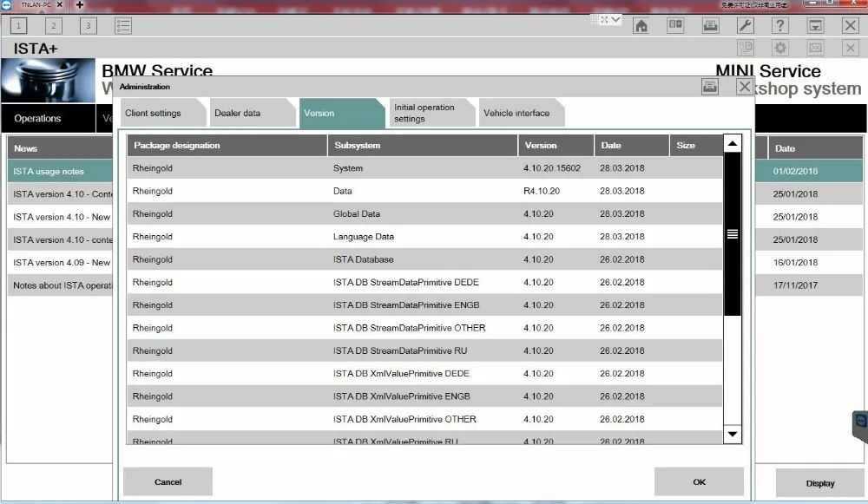Open workspace 2 in the ISTA toolbar
The image size is (868, 504).
point(53,25)
